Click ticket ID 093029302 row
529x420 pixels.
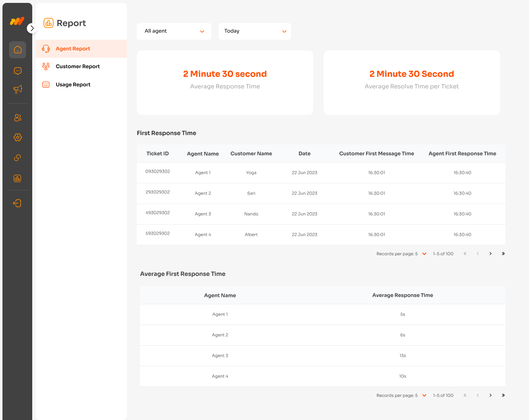(157, 171)
